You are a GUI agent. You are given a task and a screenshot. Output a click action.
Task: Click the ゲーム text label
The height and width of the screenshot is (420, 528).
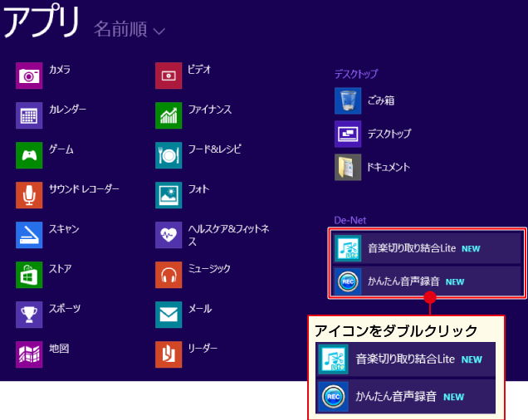pyautogui.click(x=61, y=149)
